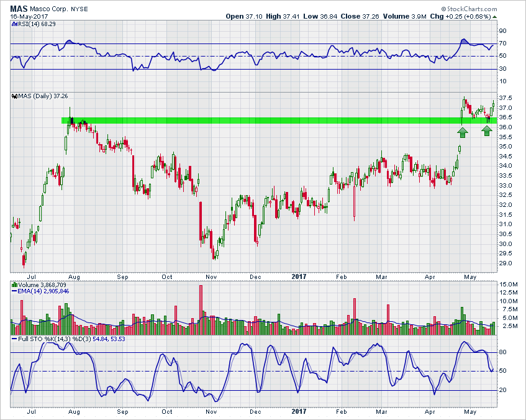
Task: Click the Volume 3,868,709 legend
Action: click(x=42, y=285)
